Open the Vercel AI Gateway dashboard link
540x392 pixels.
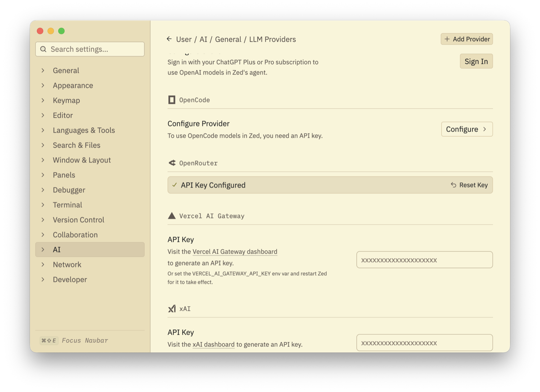[235, 252]
